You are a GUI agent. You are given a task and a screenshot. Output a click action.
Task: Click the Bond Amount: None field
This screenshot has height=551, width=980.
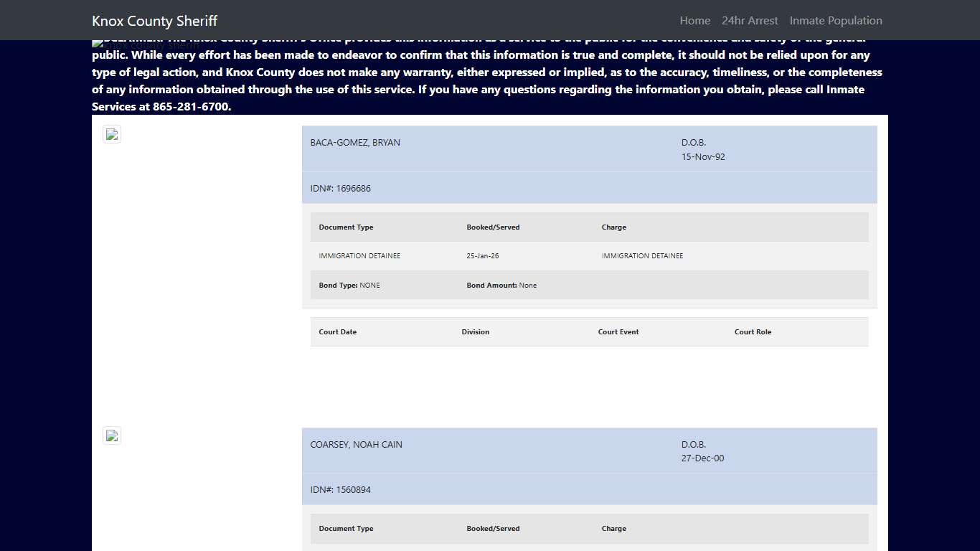(501, 286)
